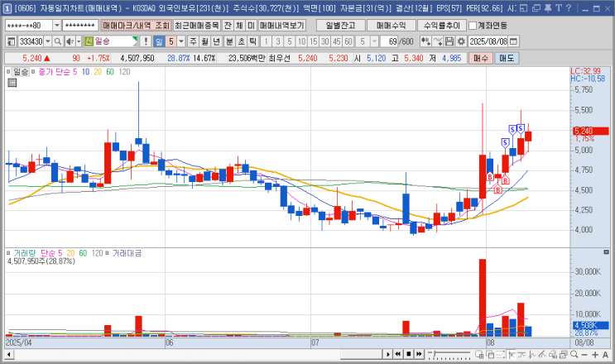Expand the period value 5 dropdown
Viewport: 615px width, 364px height.
[x=181, y=41]
